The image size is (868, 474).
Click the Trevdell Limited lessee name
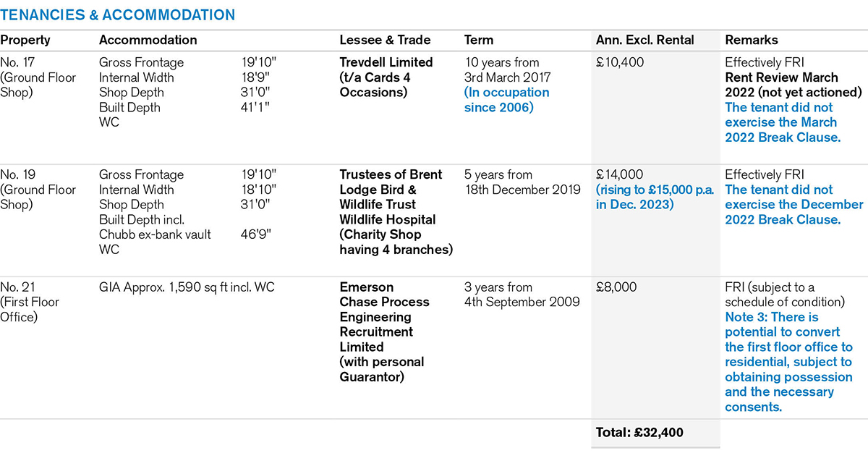pyautogui.click(x=386, y=63)
